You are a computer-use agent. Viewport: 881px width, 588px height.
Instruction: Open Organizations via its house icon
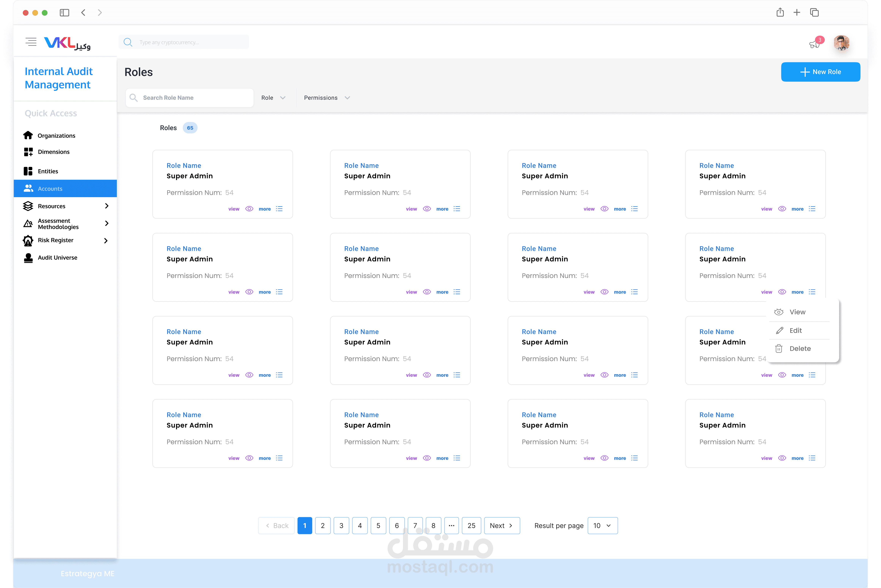28,135
